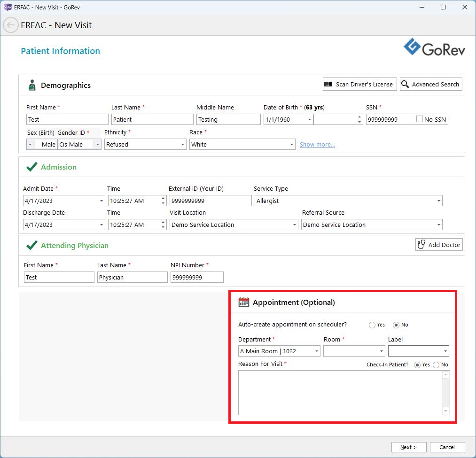476x458 pixels.
Task: Open the Room dropdown
Action: pyautogui.click(x=381, y=351)
